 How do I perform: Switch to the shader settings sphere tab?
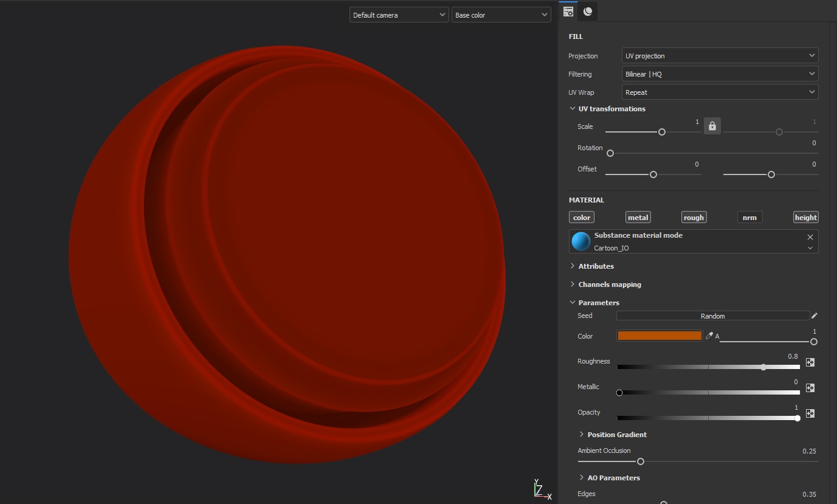pyautogui.click(x=587, y=11)
